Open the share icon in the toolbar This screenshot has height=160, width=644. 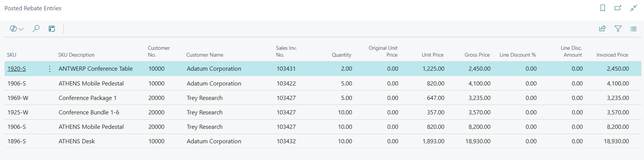tap(602, 29)
